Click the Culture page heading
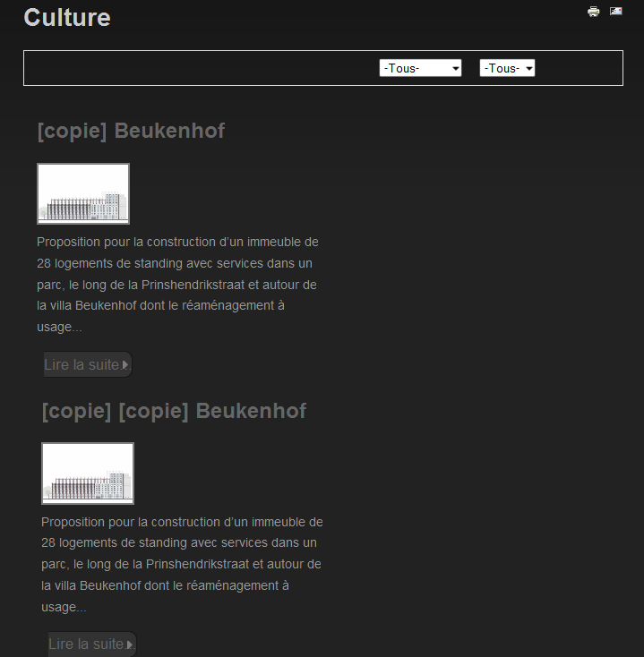644x657 pixels. [67, 18]
